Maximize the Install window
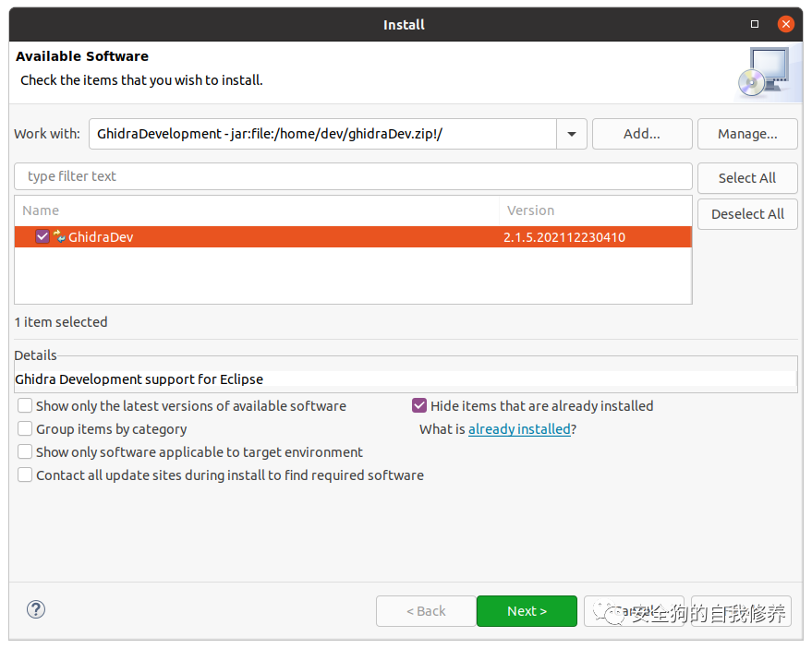The width and height of the screenshot is (812, 649). point(755,24)
